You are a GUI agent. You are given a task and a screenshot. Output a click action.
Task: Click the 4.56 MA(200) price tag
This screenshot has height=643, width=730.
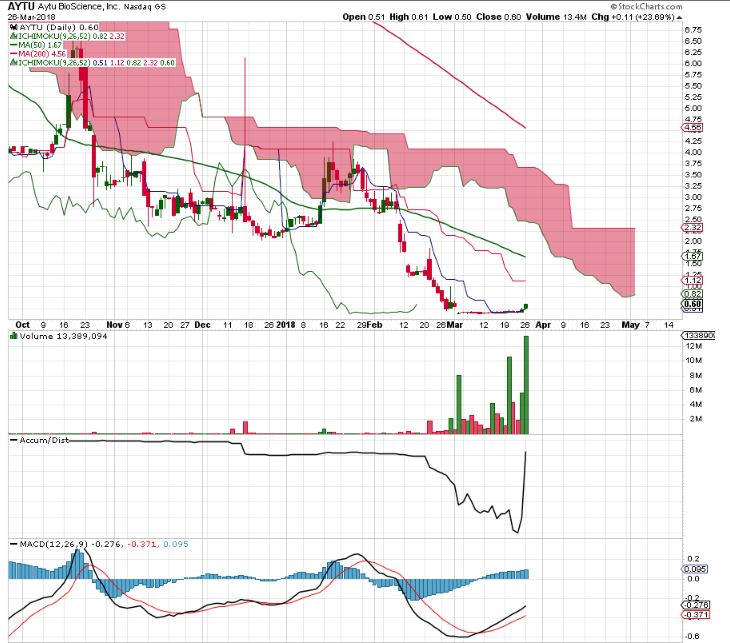692,128
